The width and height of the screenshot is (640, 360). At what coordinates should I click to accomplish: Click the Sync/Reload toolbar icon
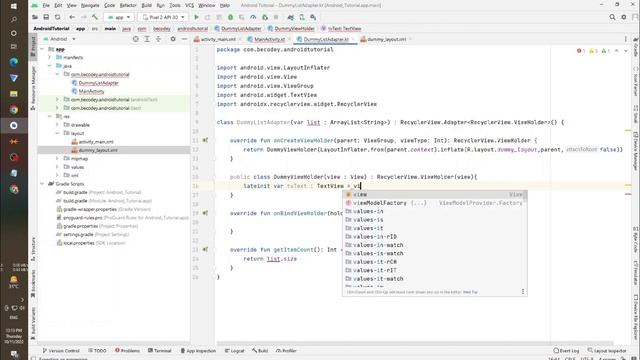pos(58,17)
